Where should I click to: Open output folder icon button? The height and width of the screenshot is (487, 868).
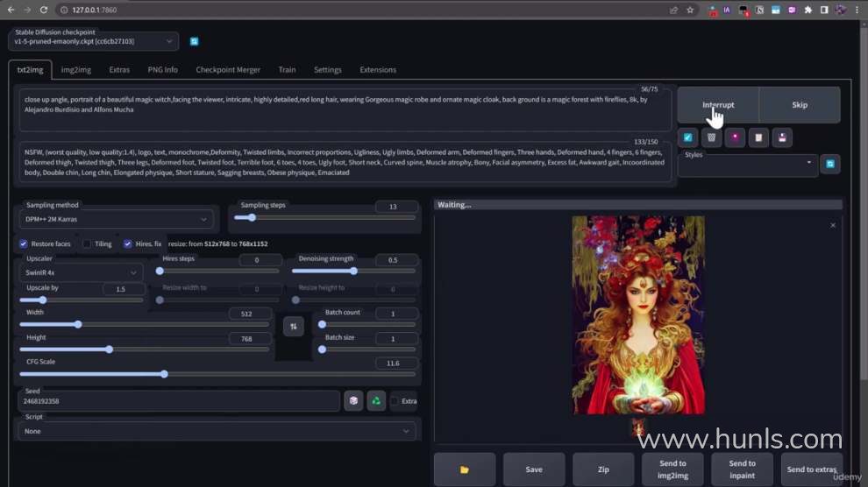[465, 469]
